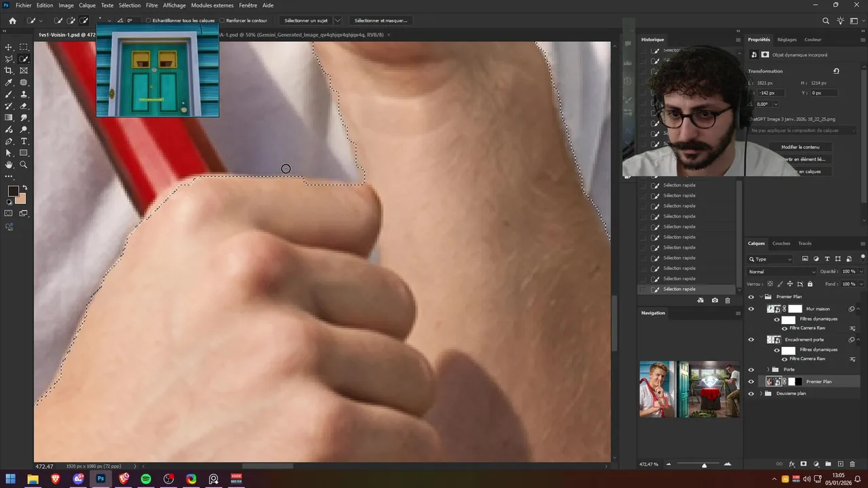Toggle lock transparent pixels
Image resolution: width=868 pixels, height=488 pixels.
(770, 284)
